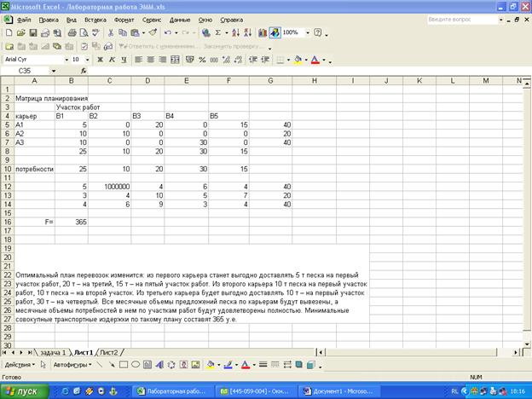Select the Rectangle drawing tool

(124, 365)
